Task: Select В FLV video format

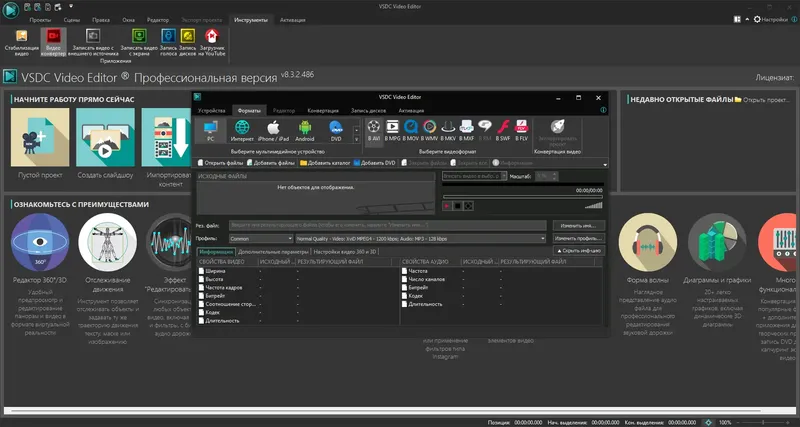Action: pos(521,131)
